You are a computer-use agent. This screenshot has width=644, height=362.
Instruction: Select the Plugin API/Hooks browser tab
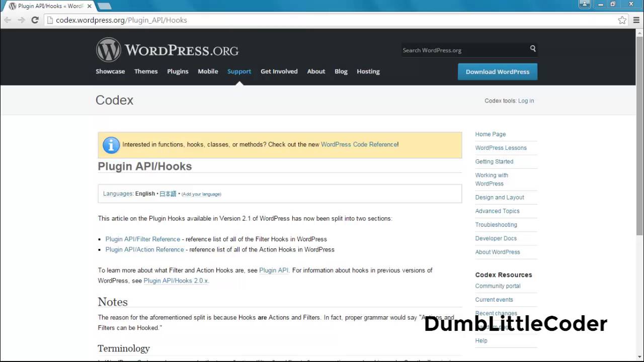coord(49,6)
